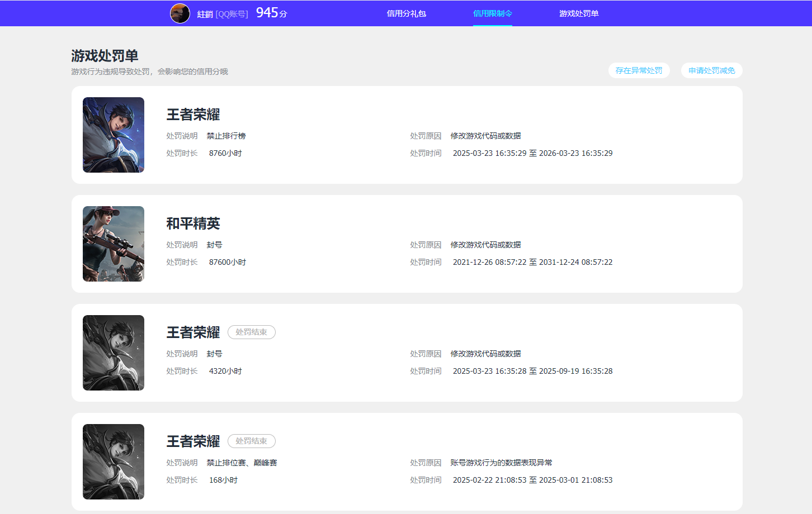This screenshot has height=514, width=812.
Task: Click the QQ账号 username label
Action: pos(223,14)
